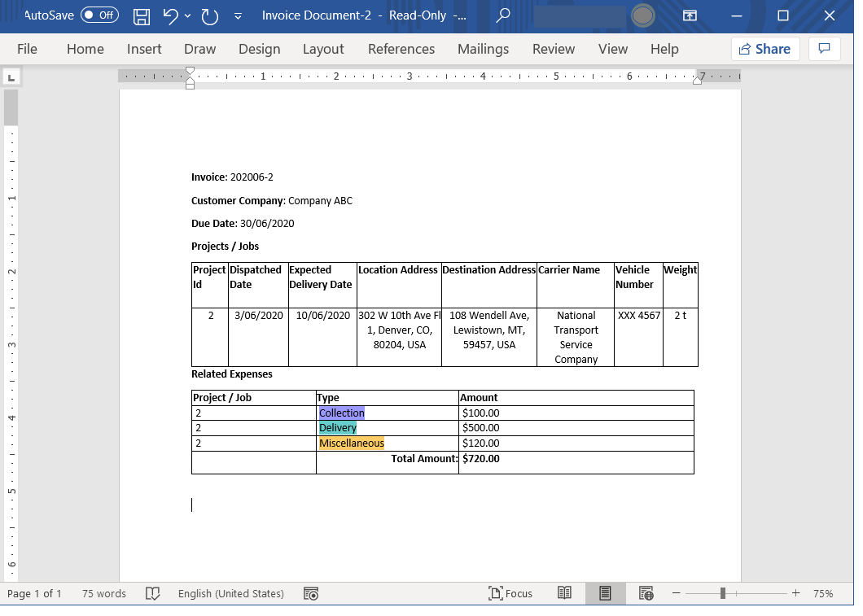
Task: Open spelling and grammar check icon
Action: [x=152, y=593]
